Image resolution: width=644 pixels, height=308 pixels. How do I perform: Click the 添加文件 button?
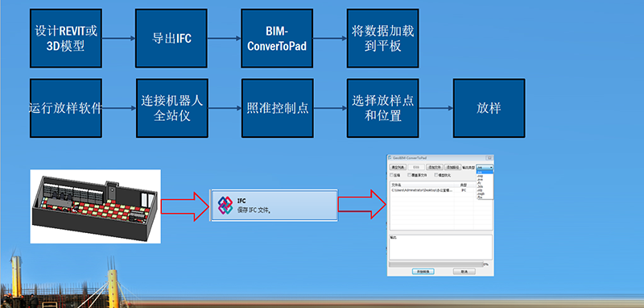pyautogui.click(x=435, y=168)
